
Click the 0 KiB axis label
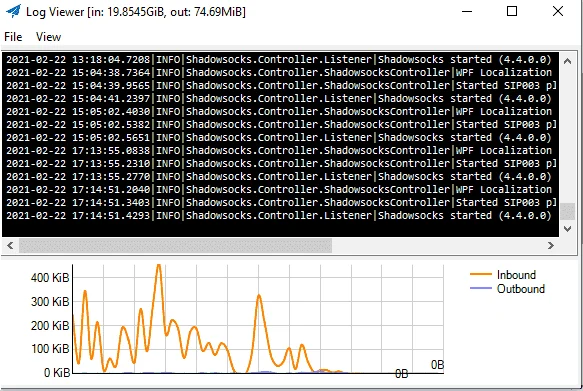57,372
